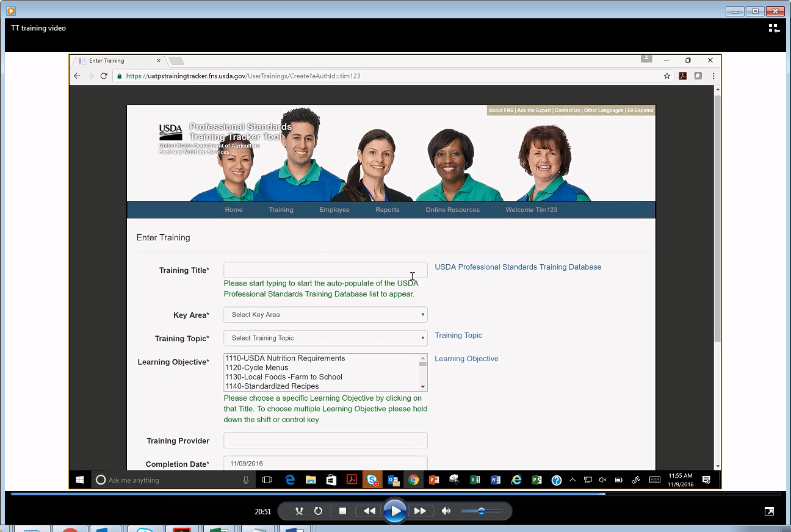Open the Online Resources menu item
The height and width of the screenshot is (532, 791).
[452, 210]
